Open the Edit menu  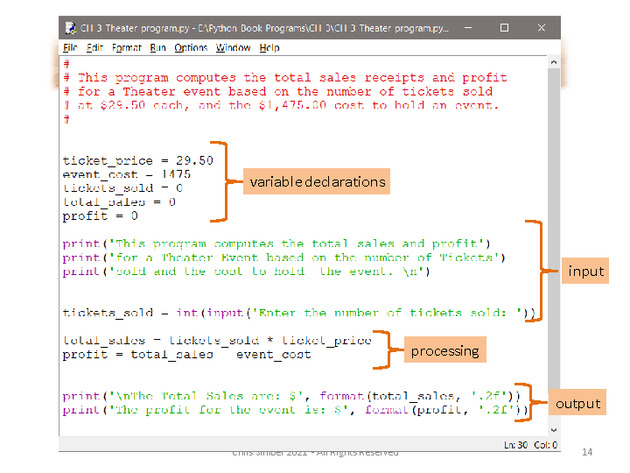coord(95,48)
